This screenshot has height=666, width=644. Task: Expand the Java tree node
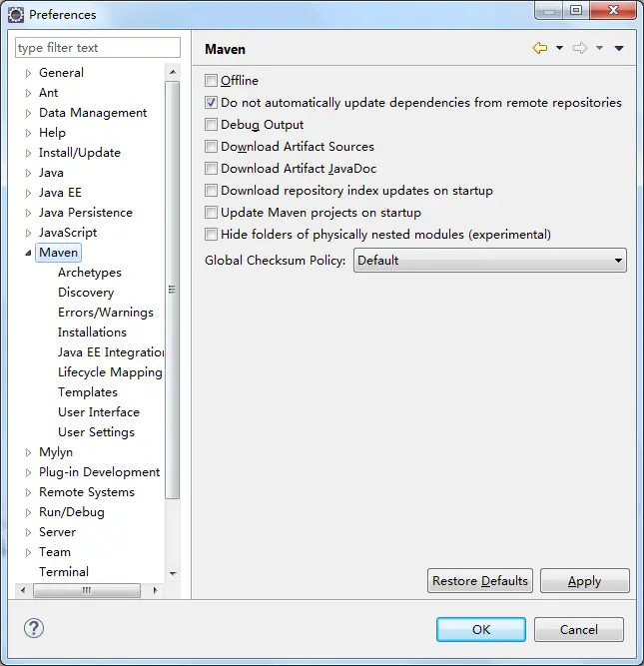[29, 173]
